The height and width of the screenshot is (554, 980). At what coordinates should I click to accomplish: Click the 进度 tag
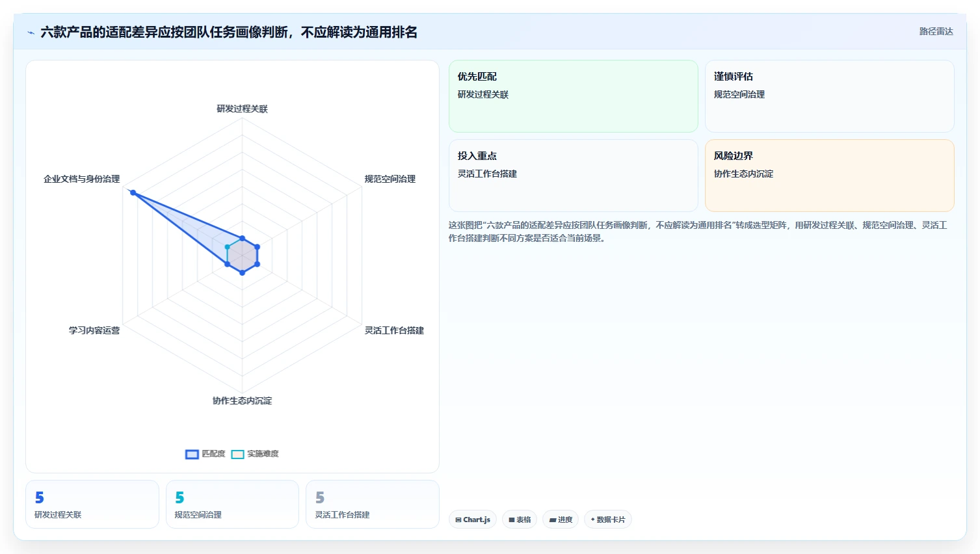561,520
